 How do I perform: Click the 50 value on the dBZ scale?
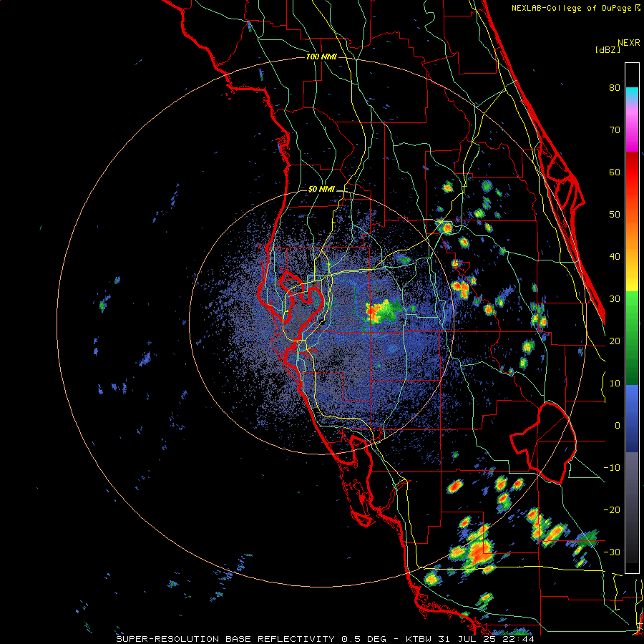click(x=615, y=215)
